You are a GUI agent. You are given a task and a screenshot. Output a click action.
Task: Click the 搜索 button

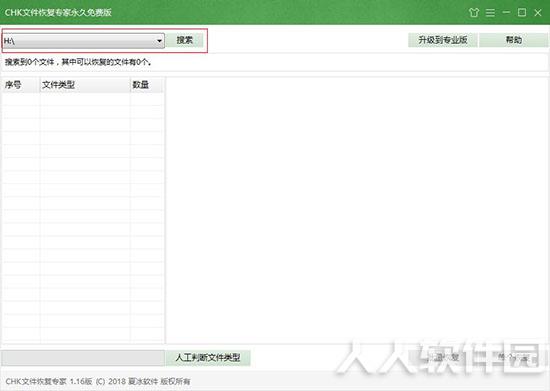tap(185, 40)
